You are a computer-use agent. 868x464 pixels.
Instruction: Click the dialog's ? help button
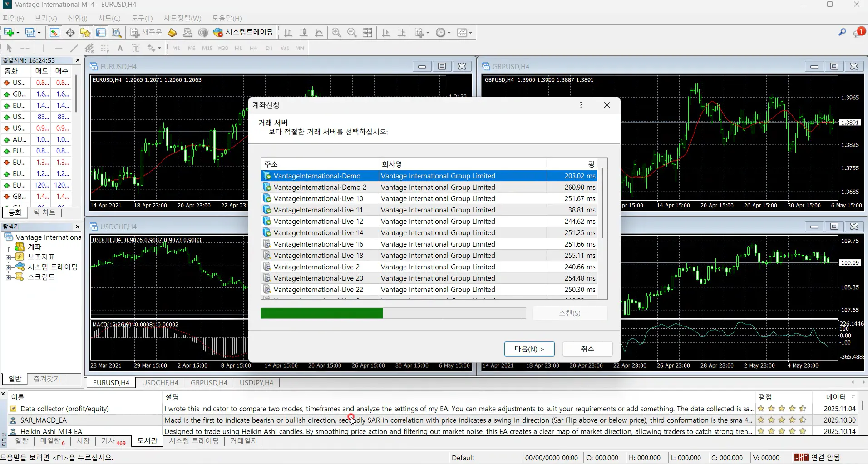[581, 105]
